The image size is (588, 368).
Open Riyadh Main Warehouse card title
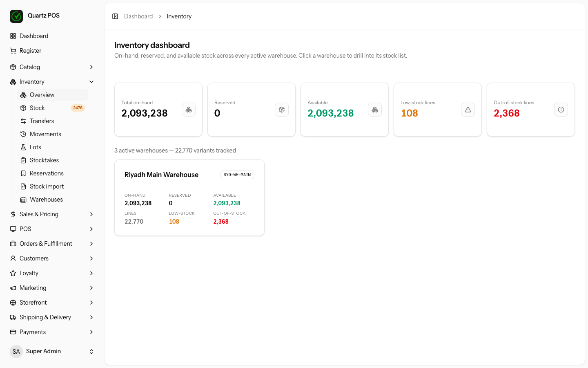(x=161, y=175)
